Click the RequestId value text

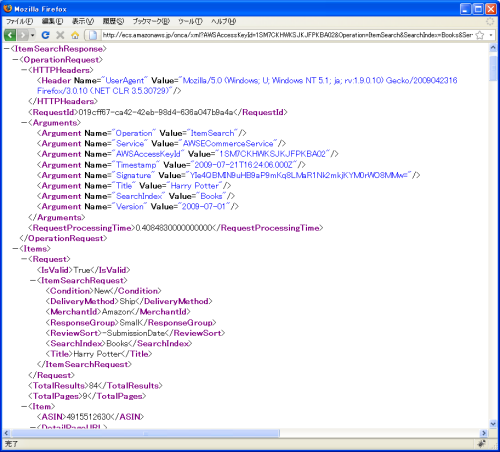[x=156, y=112]
